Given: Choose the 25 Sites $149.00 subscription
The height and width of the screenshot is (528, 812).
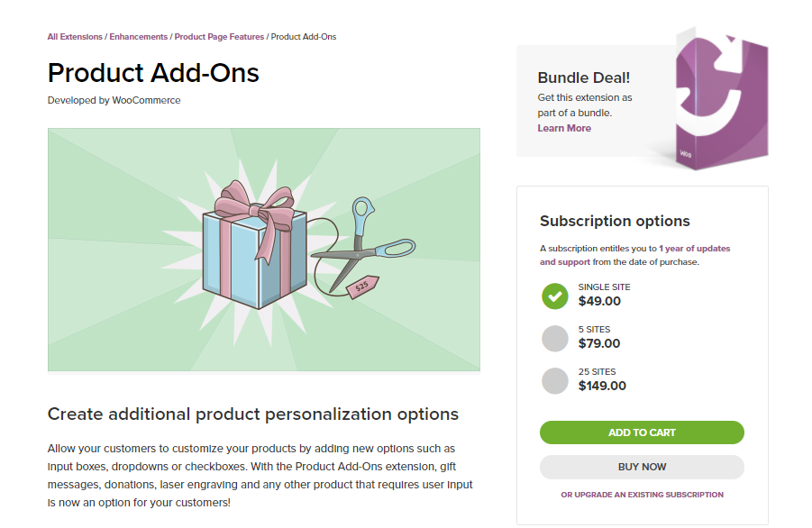Looking at the screenshot, I should point(555,380).
